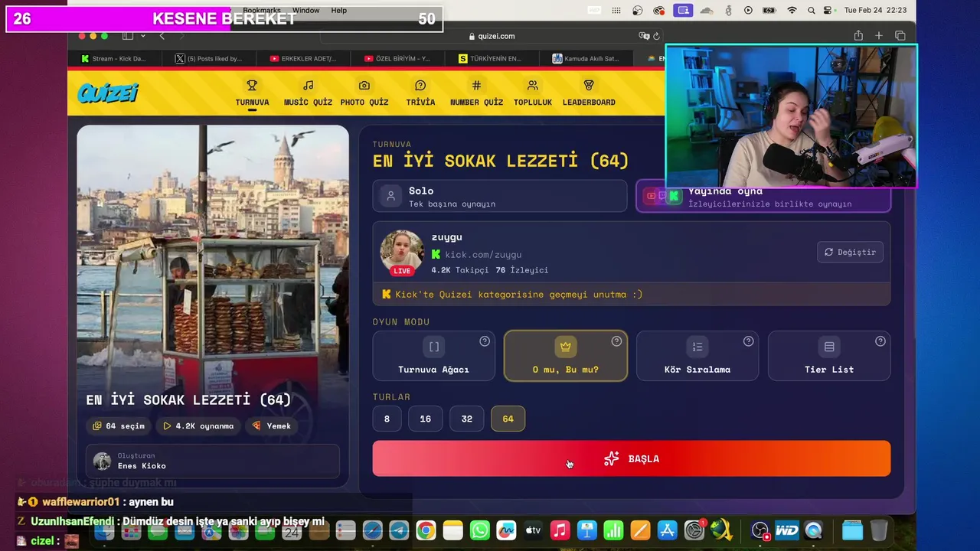
Task: Show help for Turnuva Ağacı mode
Action: click(x=485, y=341)
